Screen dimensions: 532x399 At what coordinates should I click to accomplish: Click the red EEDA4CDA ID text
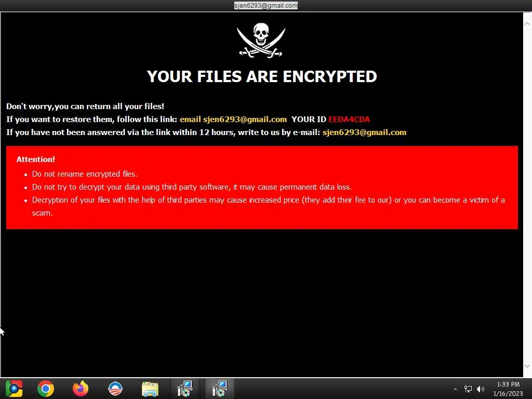(x=349, y=119)
